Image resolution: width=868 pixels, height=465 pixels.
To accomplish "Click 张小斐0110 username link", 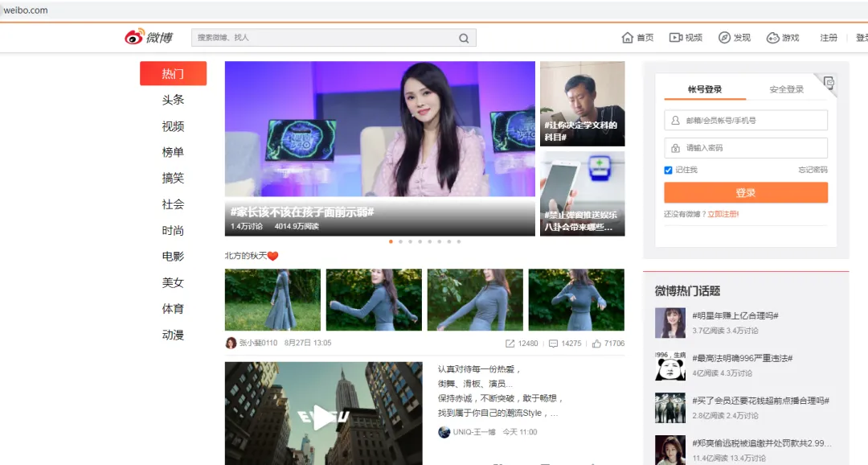I will click(259, 343).
